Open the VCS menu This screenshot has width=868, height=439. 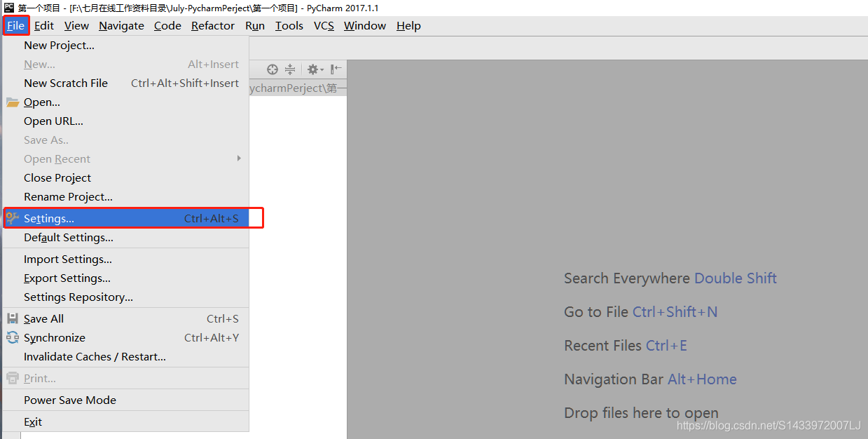tap(324, 26)
